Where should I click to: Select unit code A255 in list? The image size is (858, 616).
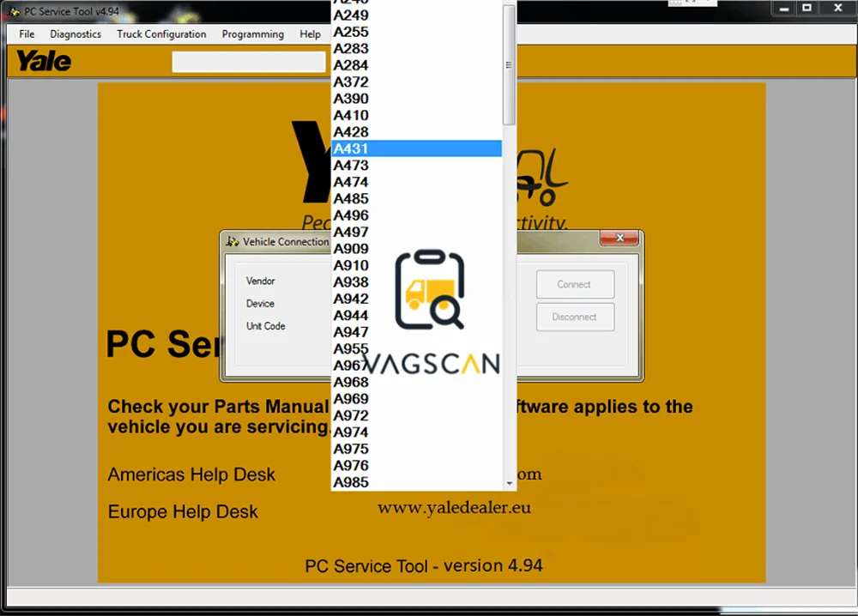pyautogui.click(x=416, y=32)
